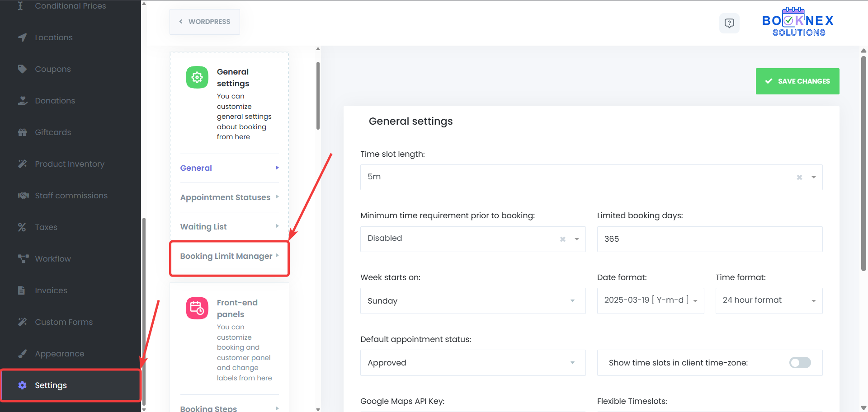Click the Appearance brush icon
Screen dimensions: 868x412
[x=22, y=353]
